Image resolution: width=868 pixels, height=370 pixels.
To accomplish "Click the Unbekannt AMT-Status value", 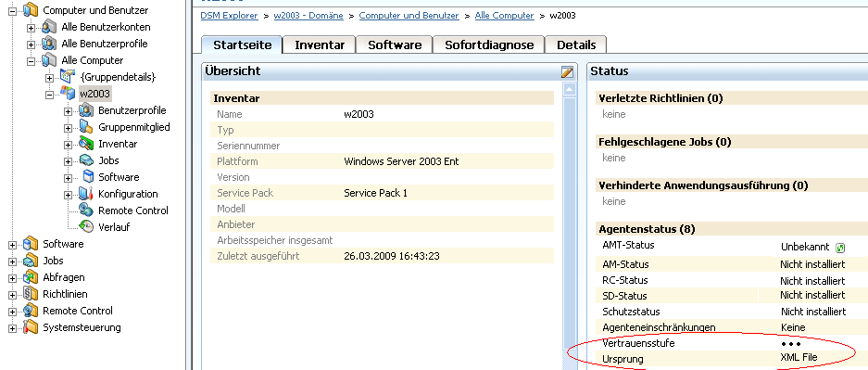I will [x=805, y=247].
